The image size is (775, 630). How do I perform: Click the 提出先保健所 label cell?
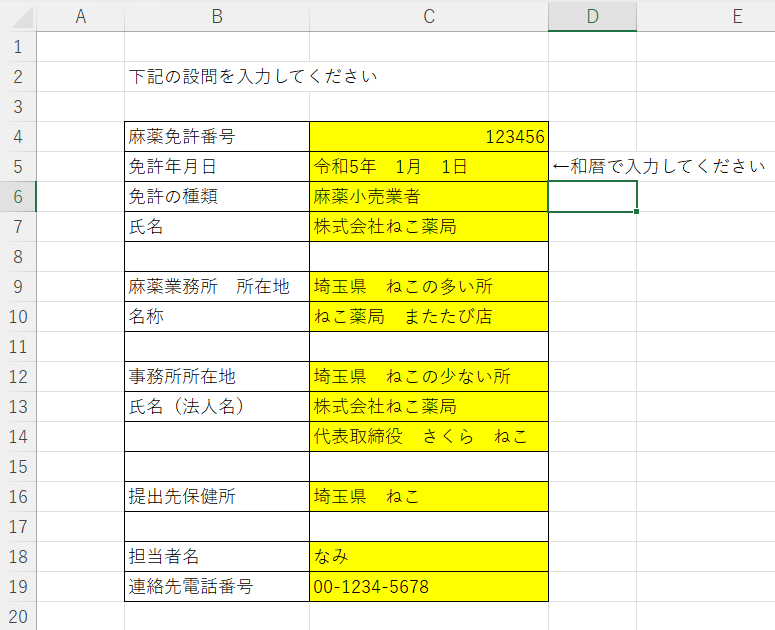217,497
